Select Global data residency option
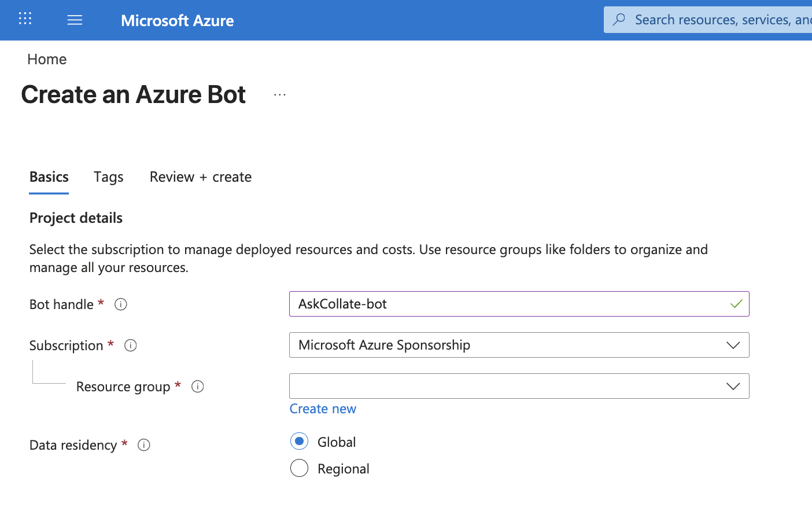812x507 pixels. click(x=299, y=442)
